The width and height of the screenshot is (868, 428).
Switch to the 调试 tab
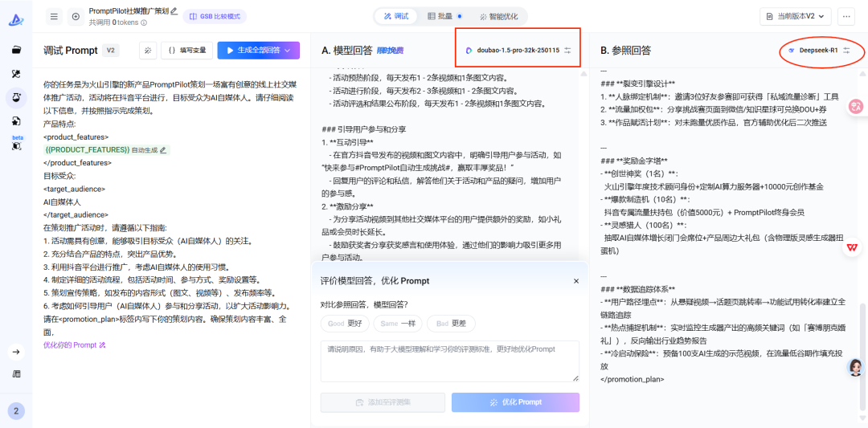[x=395, y=17]
